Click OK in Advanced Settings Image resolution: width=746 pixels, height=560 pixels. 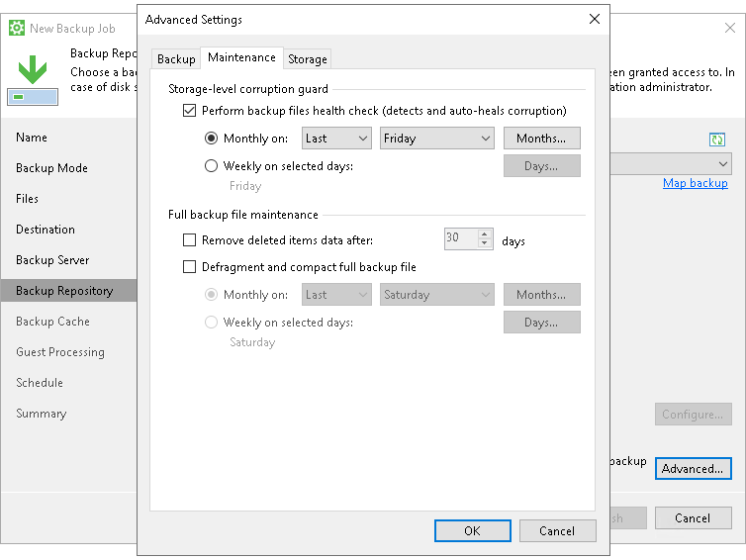pyautogui.click(x=472, y=530)
